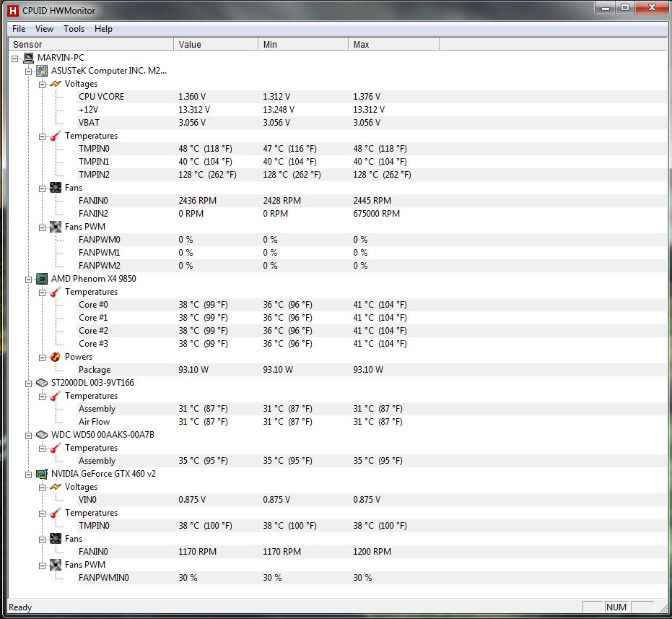Click the NVIDIA Fans fan icon
Image resolution: width=672 pixels, height=619 pixels.
pyautogui.click(x=56, y=539)
